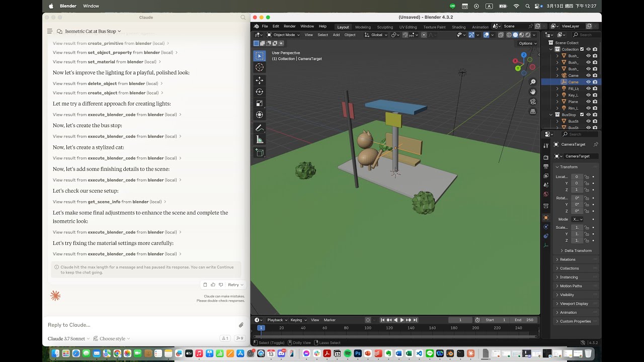Switch to the Modeling workspace tab
This screenshot has height=362, width=644.
(363, 27)
